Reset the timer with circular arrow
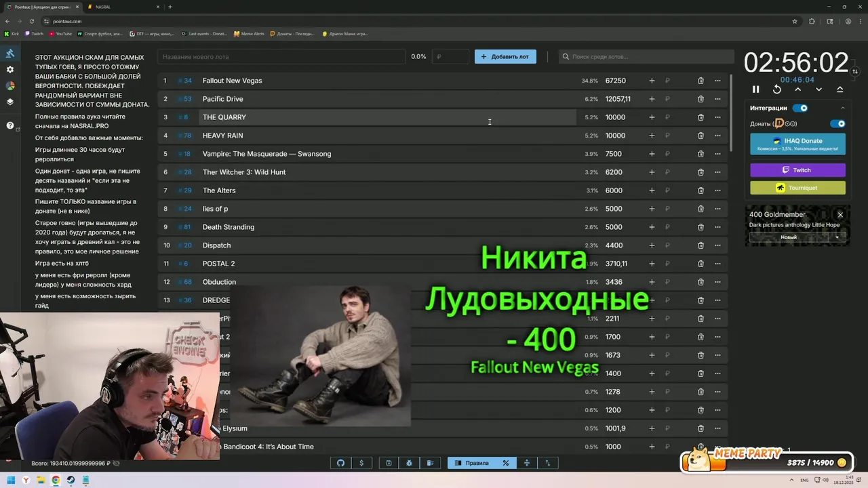The image size is (868, 488). [777, 89]
